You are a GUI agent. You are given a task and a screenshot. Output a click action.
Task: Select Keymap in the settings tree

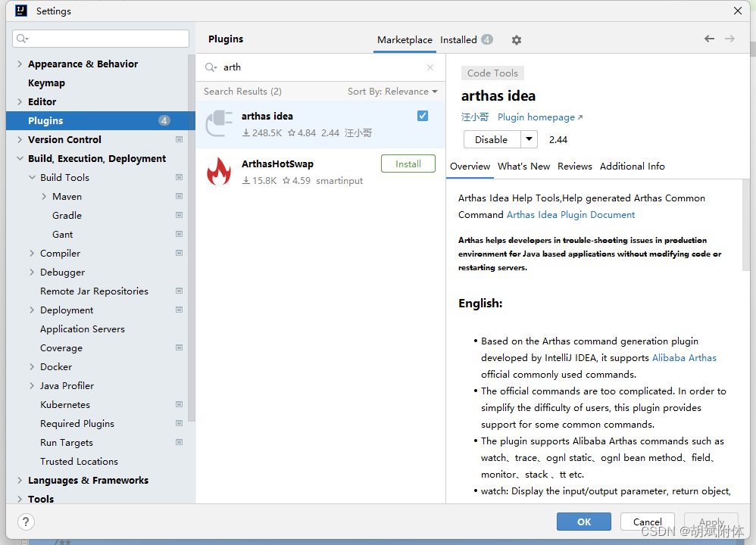(x=46, y=83)
